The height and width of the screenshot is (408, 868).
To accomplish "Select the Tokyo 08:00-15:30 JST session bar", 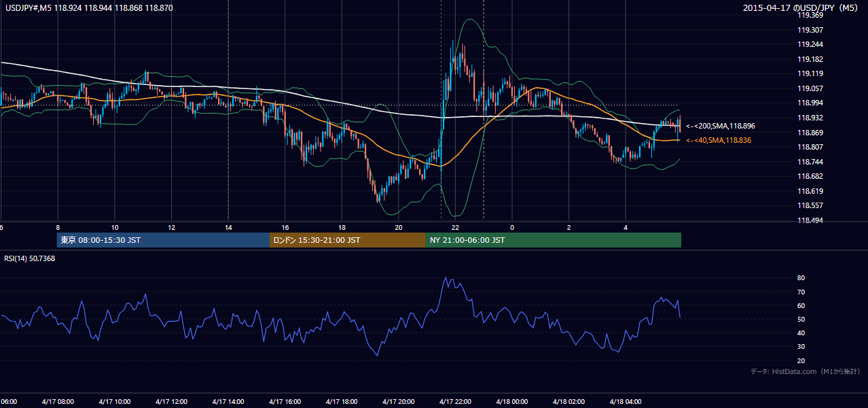I will (x=163, y=240).
